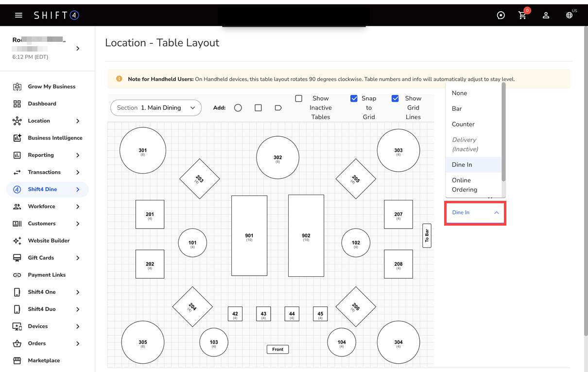Pick Delivery (Inactive) option

[473, 144]
